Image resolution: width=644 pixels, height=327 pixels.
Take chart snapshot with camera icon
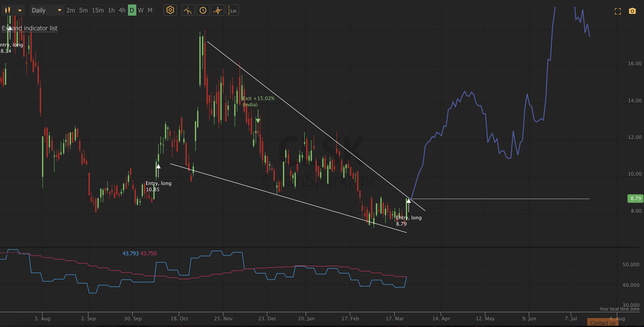632,11
